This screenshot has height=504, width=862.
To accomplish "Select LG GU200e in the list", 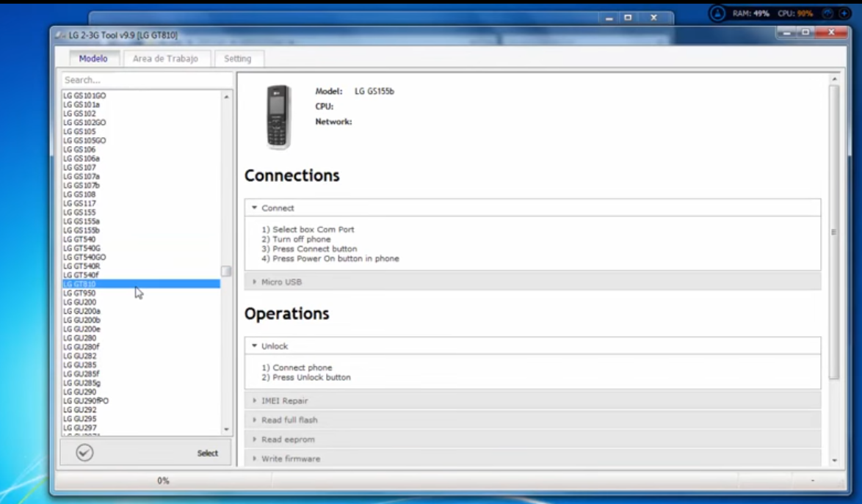I will 141,329.
